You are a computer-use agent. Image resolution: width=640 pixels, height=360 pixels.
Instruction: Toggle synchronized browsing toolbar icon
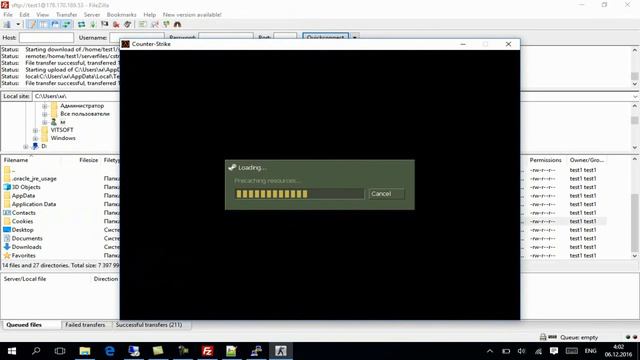[166, 24]
